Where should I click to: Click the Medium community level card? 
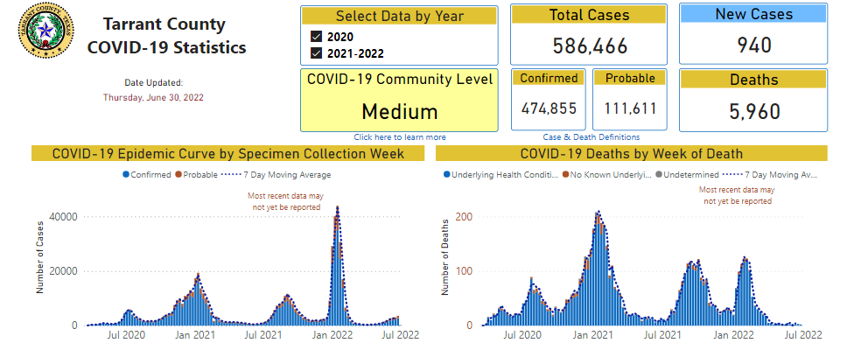click(x=400, y=100)
